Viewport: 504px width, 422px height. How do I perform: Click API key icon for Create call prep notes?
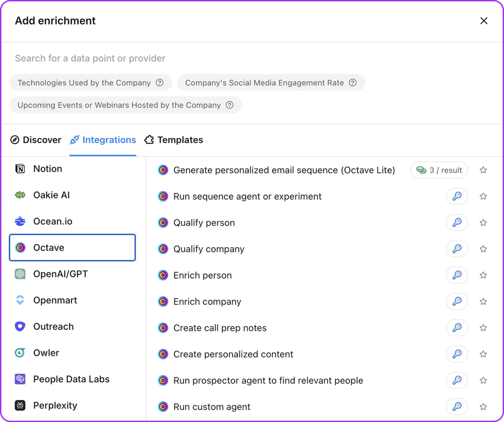pos(457,328)
